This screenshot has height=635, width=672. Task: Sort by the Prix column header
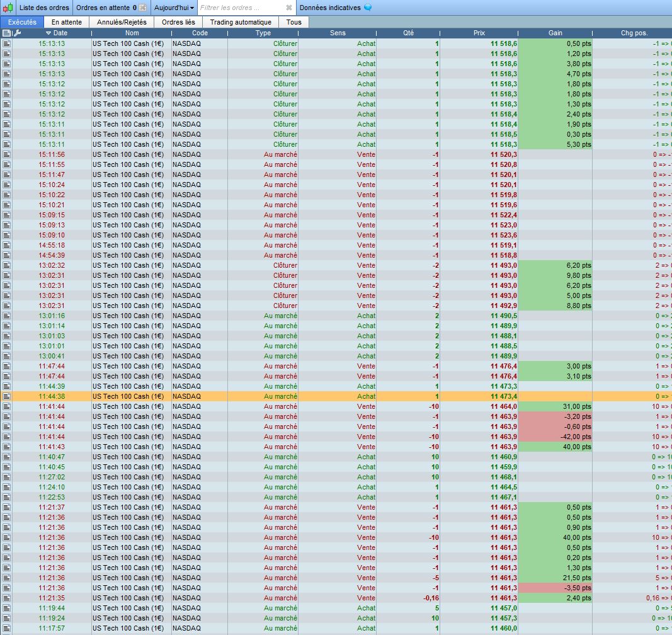click(x=479, y=33)
